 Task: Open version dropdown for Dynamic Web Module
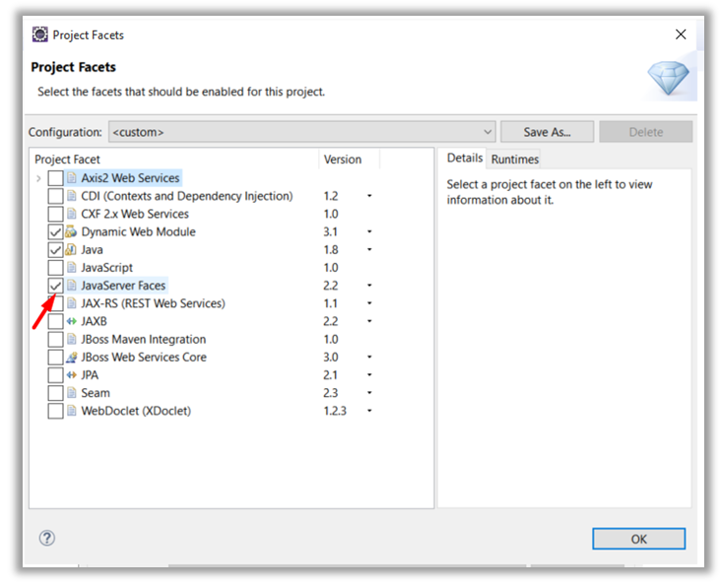(369, 232)
